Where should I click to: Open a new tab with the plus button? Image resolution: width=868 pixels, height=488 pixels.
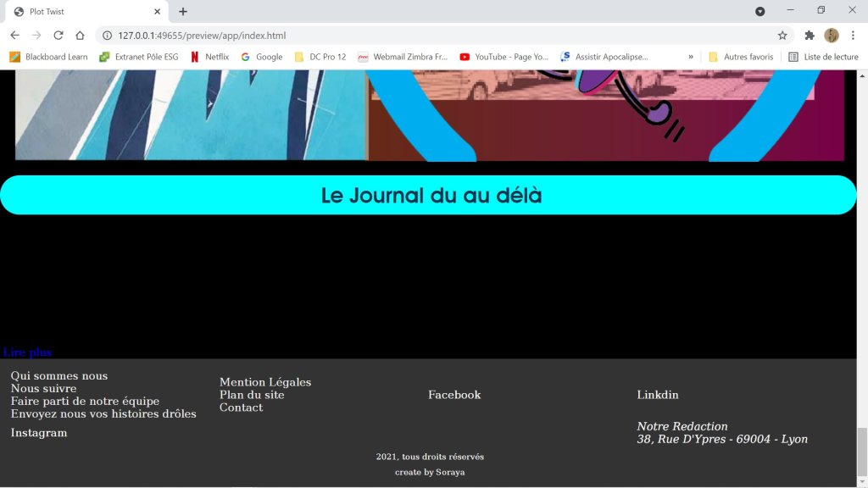click(x=183, y=11)
